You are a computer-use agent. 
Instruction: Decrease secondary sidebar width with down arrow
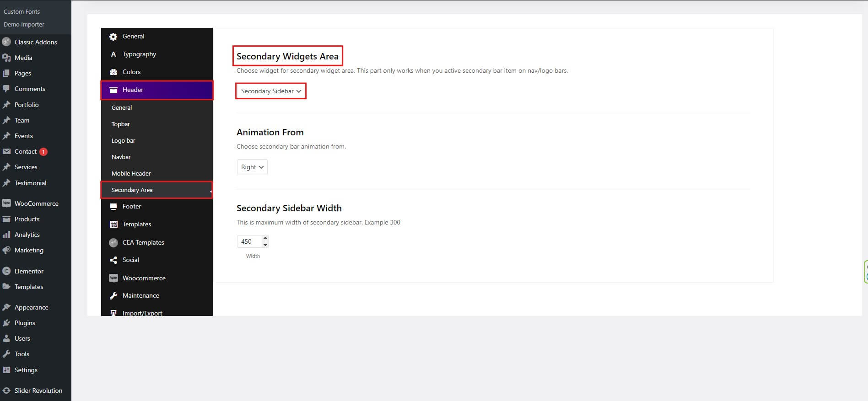pyautogui.click(x=265, y=245)
